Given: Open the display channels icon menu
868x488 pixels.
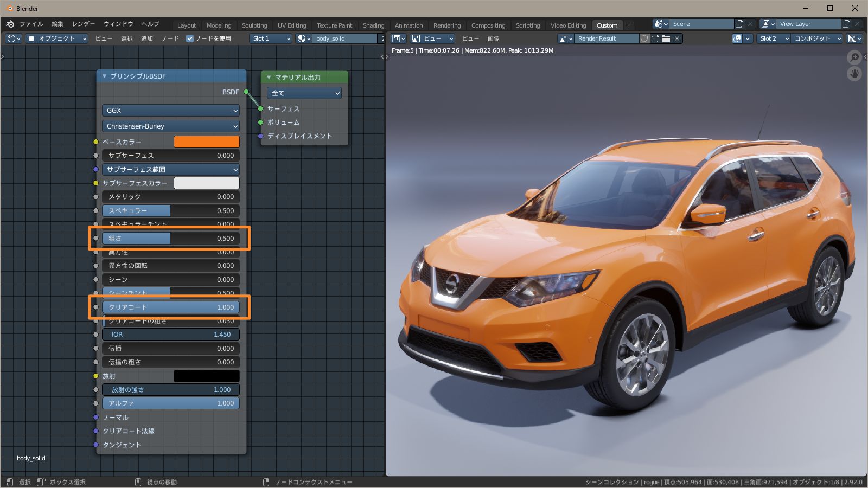Looking at the screenshot, I should [855, 38].
